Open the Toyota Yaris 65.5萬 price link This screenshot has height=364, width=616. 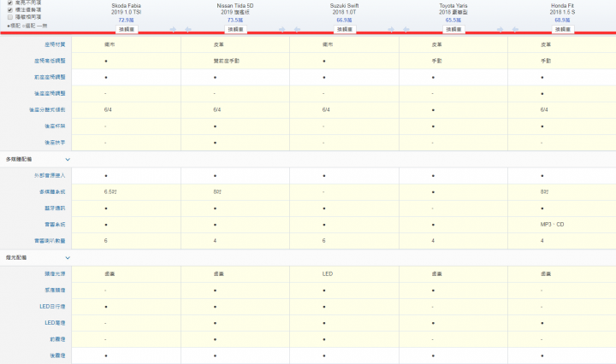(x=453, y=20)
